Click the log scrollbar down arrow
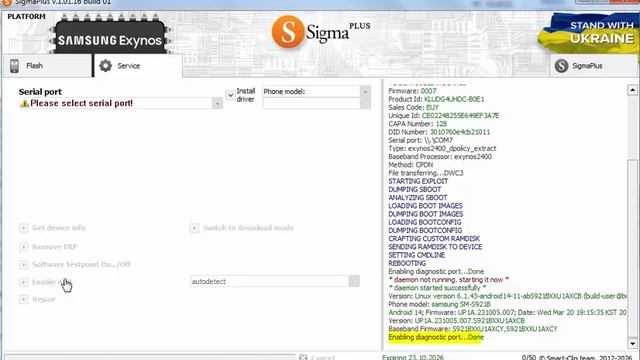The image size is (640, 360). [x=632, y=344]
